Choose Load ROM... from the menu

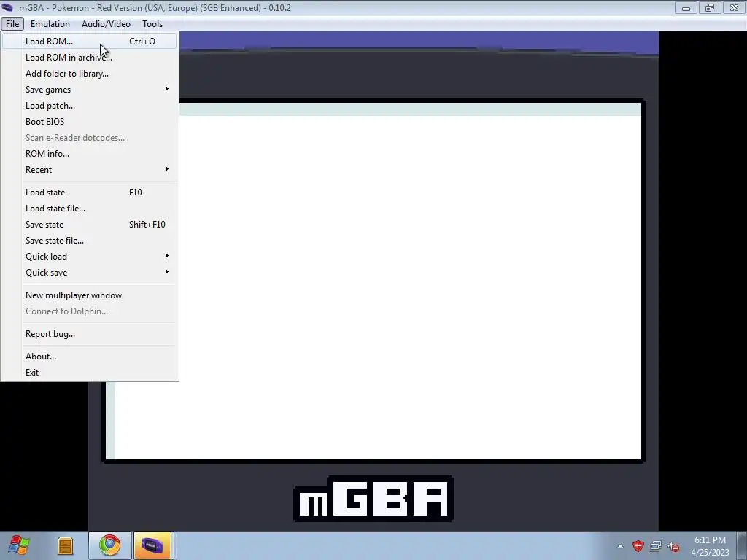pos(90,42)
